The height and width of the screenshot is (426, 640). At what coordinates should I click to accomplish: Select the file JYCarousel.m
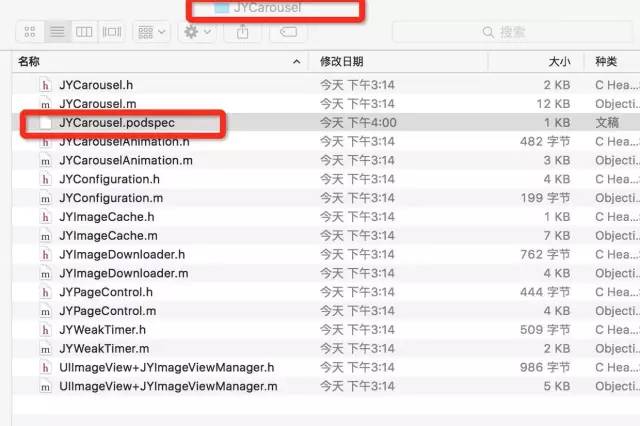[x=98, y=104]
